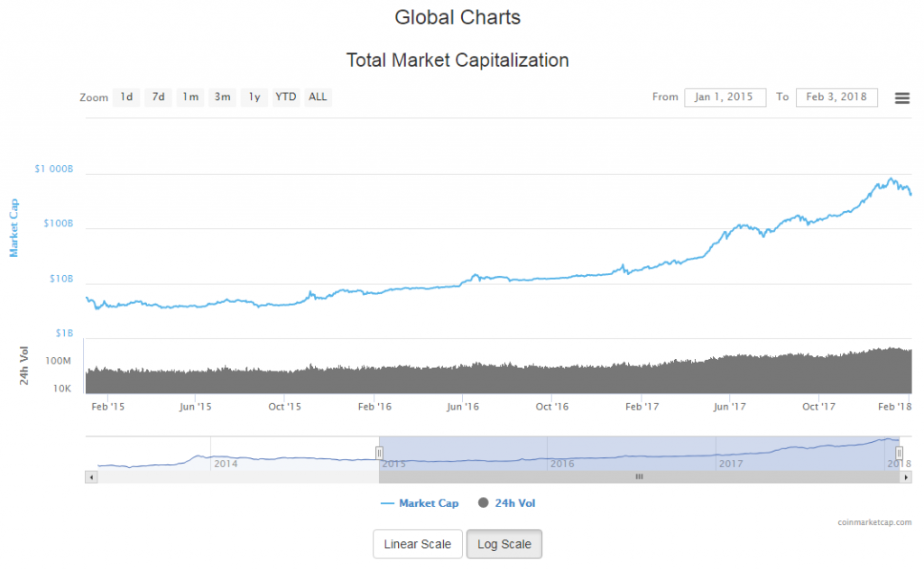The height and width of the screenshot is (570, 924).
Task: Switch chart to Linear Scale
Action: click(417, 545)
